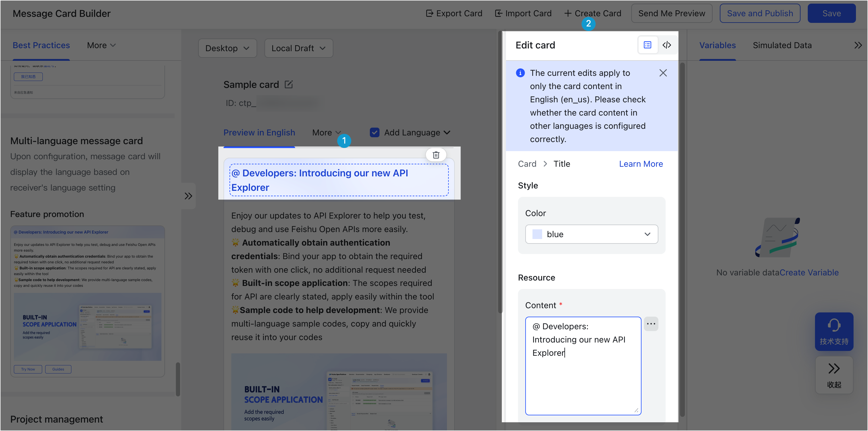Click the left templates panel scrollbar
This screenshot has width=868, height=431.
click(x=178, y=379)
